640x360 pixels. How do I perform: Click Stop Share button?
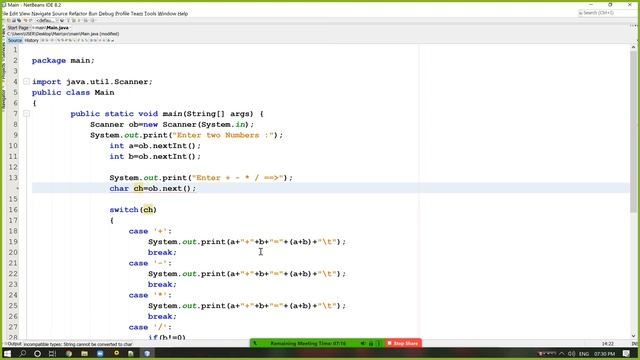403,343
